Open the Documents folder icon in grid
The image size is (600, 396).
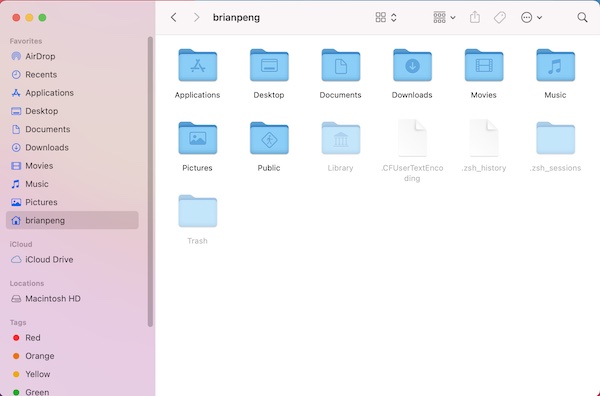(x=341, y=65)
